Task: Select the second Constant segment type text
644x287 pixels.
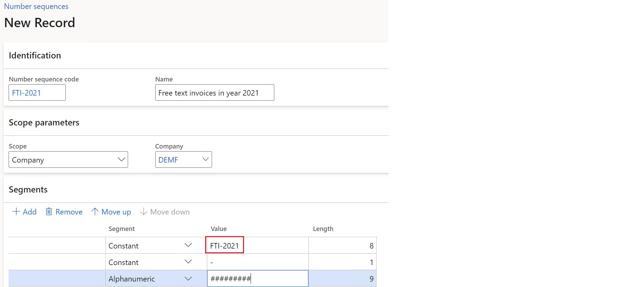Action: tap(123, 262)
